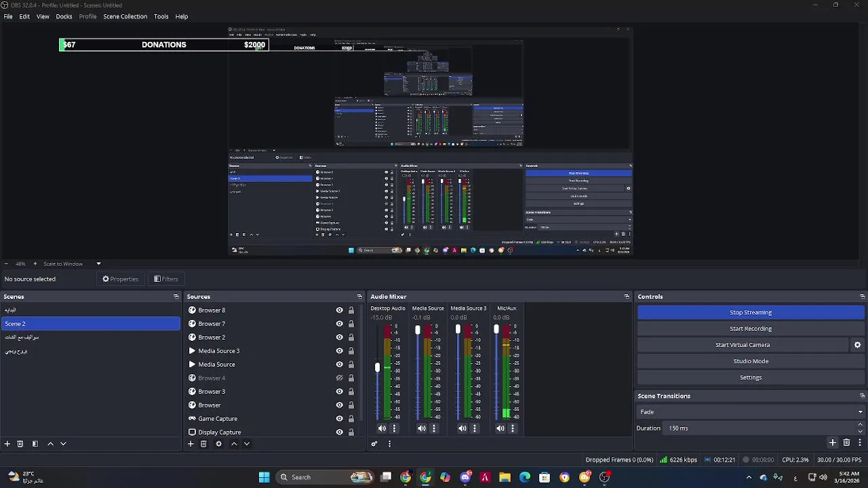
Task: Click taskbar Search box
Action: tap(326, 477)
